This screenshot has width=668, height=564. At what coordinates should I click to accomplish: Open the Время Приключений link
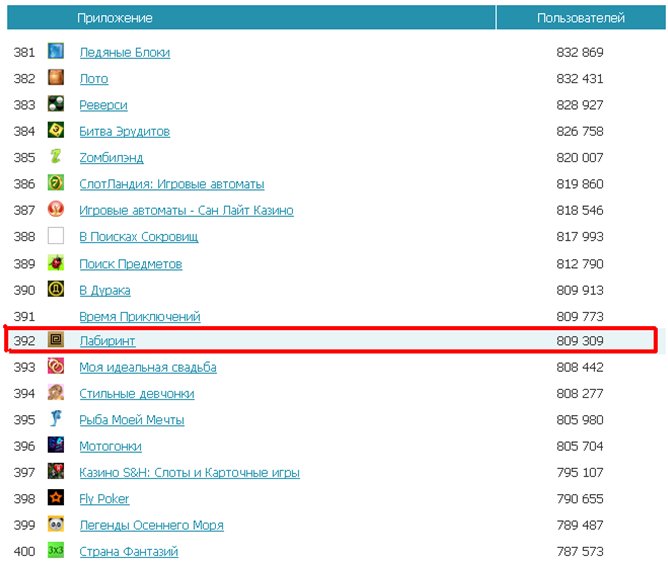pos(140,317)
